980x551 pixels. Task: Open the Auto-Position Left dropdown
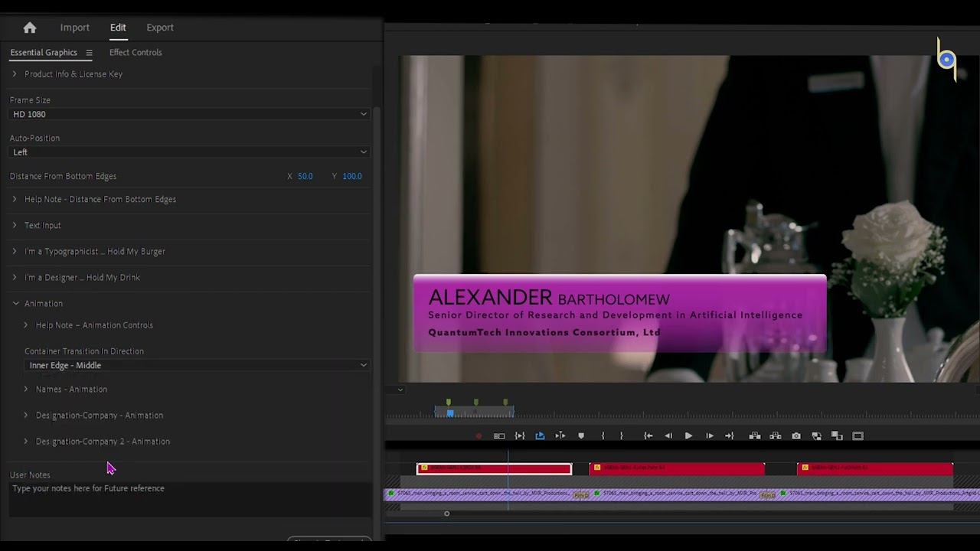(x=189, y=152)
